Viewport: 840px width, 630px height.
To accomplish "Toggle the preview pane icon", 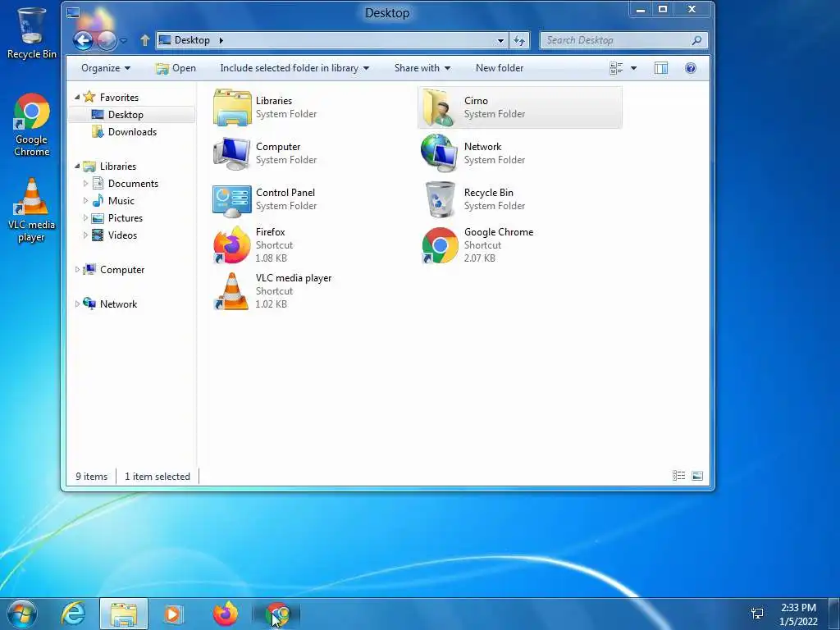I will [661, 68].
